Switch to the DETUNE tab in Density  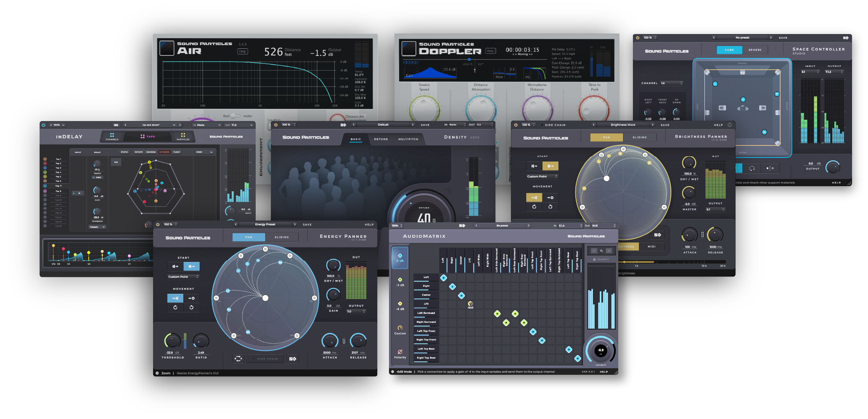381,139
